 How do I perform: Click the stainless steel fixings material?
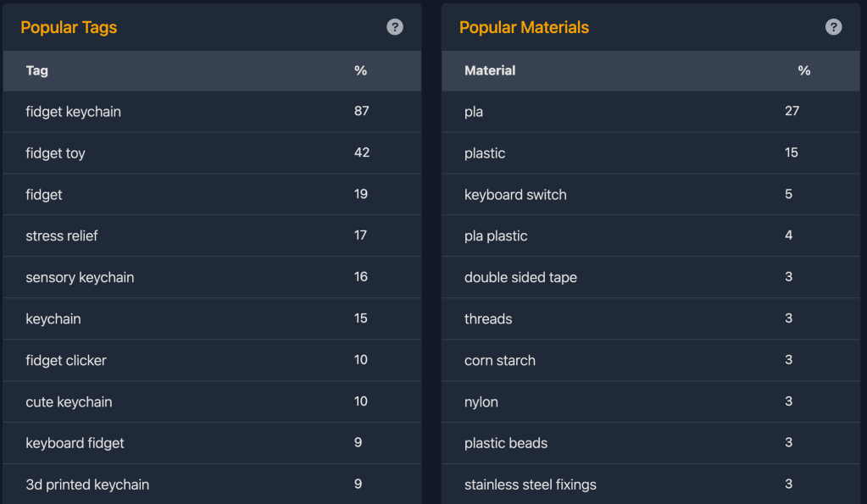[x=531, y=485]
